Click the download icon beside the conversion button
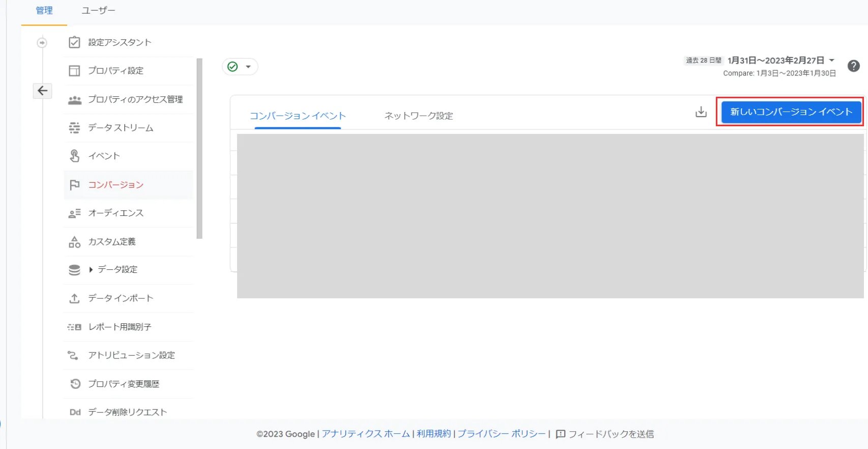Image resolution: width=868 pixels, height=449 pixels. click(701, 112)
